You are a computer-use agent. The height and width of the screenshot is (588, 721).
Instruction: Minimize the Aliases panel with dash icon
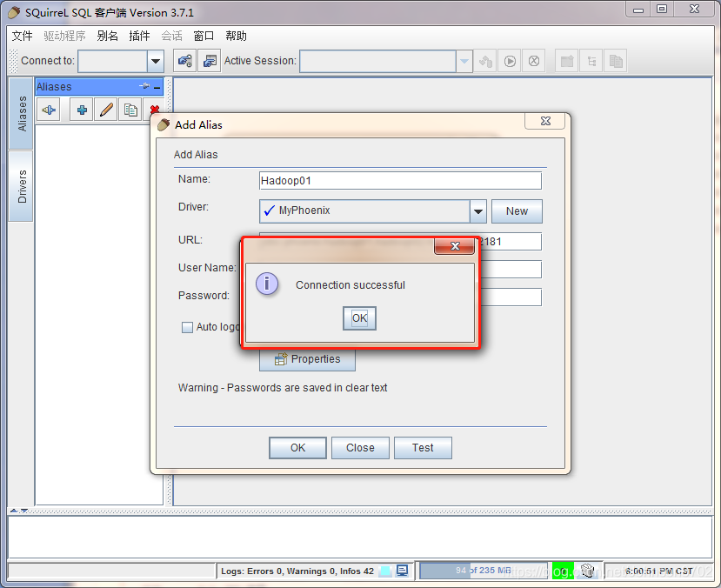(x=157, y=87)
